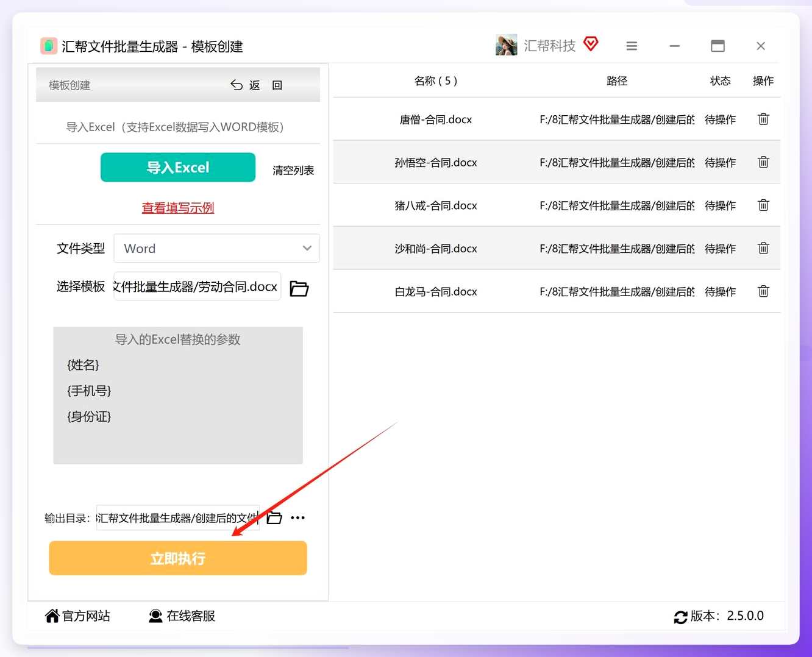Click the app logo icon in title bar
This screenshot has width=812, height=657.
49,46
